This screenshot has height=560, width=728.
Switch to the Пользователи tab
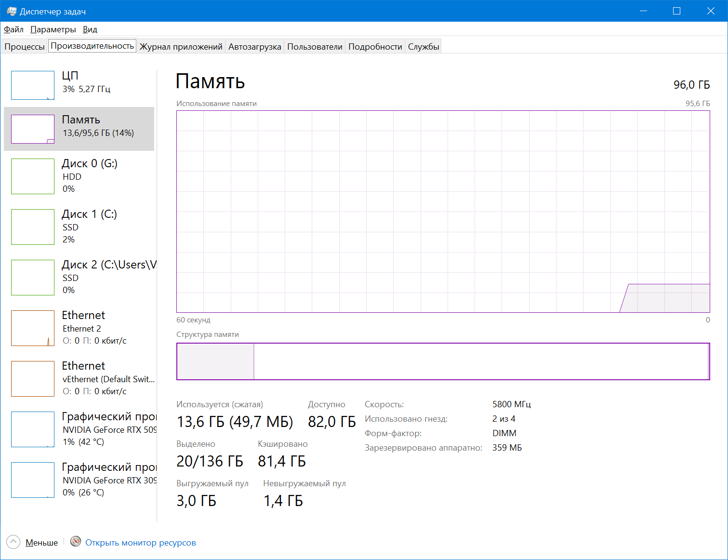coord(315,47)
